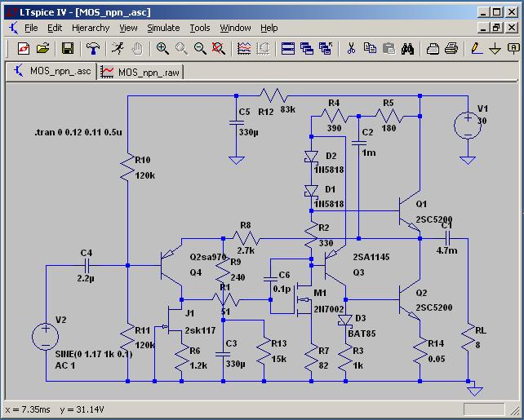Click the 1.2k value of R6
Image resolution: width=524 pixels, height=420 pixels.
[198, 366]
